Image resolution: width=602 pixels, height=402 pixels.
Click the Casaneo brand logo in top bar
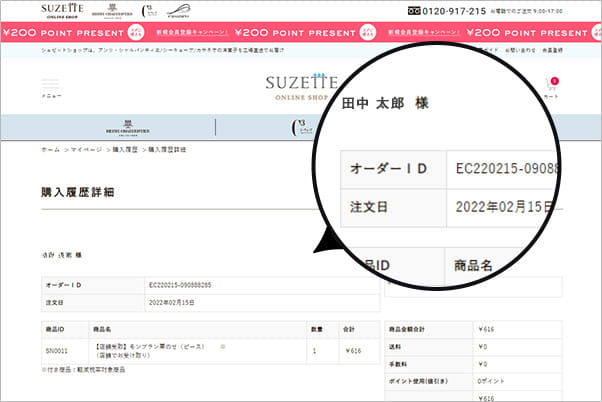(x=177, y=11)
